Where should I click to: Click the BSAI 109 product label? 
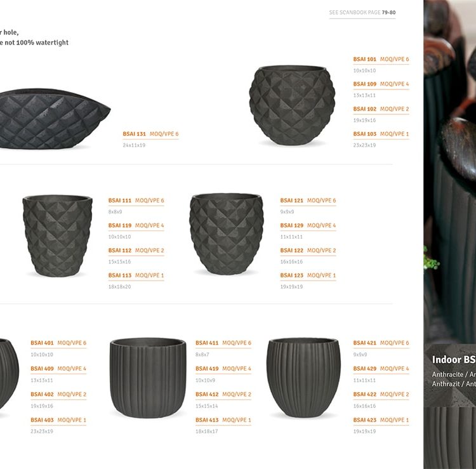(x=364, y=84)
